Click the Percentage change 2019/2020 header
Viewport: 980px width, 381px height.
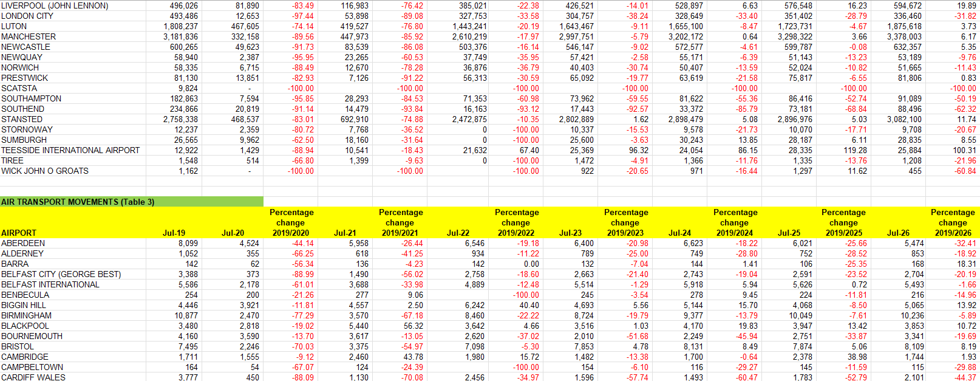click(291, 222)
